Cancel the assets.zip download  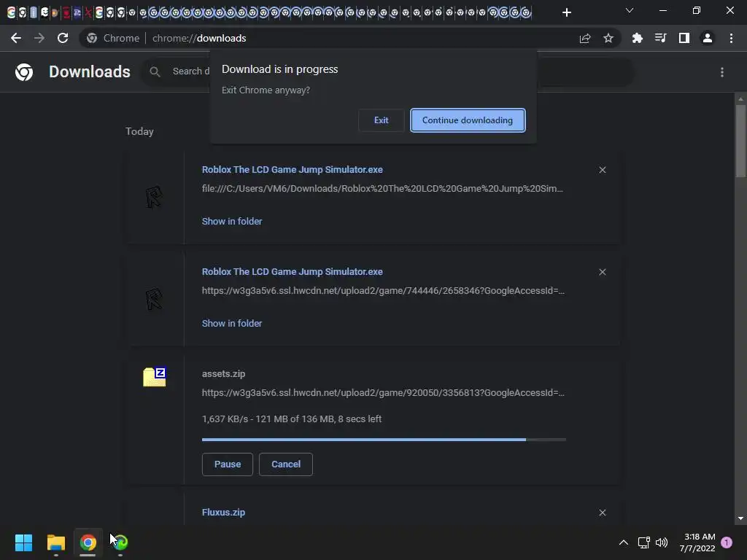click(x=286, y=464)
